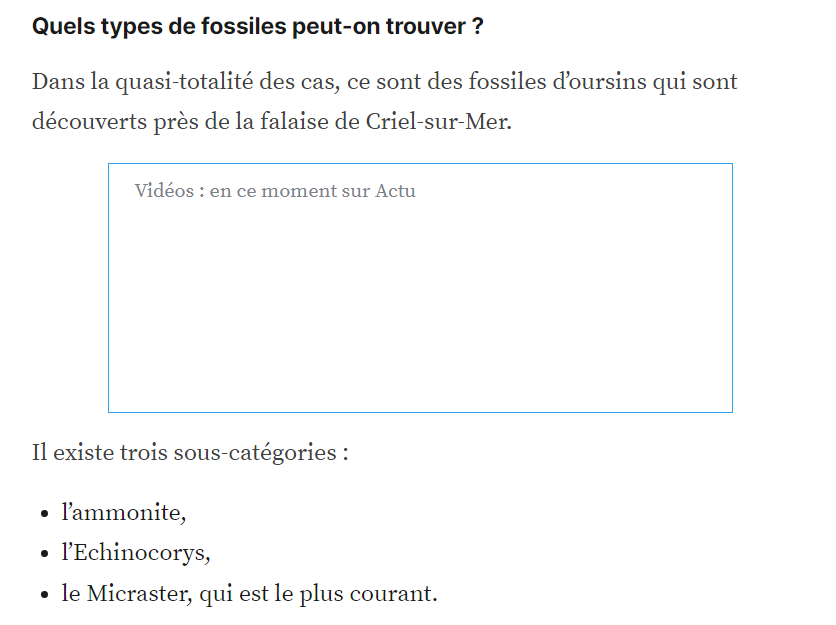This screenshot has height=625, width=836.
Task: Click the bullet point before "le Micraster"
Action: tap(45, 594)
